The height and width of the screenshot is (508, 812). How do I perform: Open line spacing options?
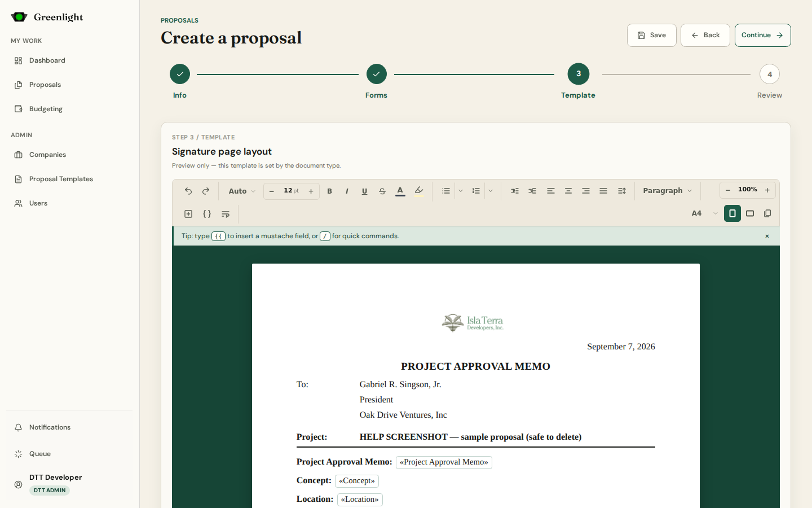tap(622, 191)
